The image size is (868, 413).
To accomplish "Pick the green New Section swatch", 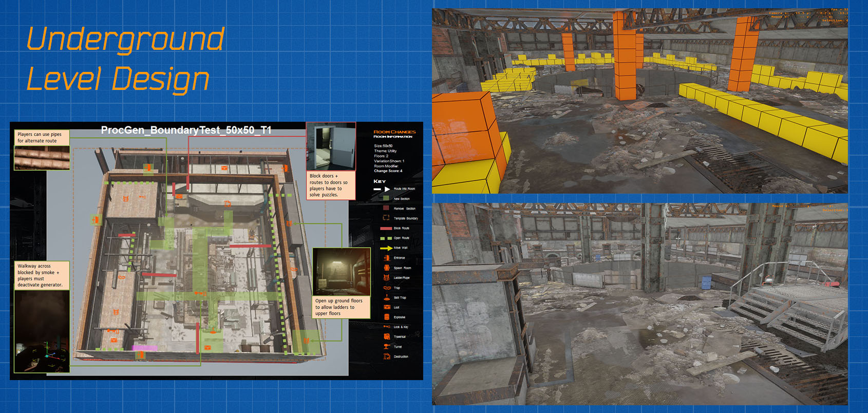I will pyautogui.click(x=386, y=198).
